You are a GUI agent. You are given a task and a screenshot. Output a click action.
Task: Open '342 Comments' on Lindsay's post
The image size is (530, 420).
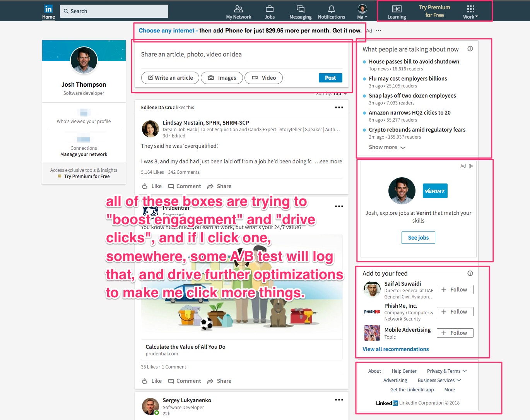[184, 172]
